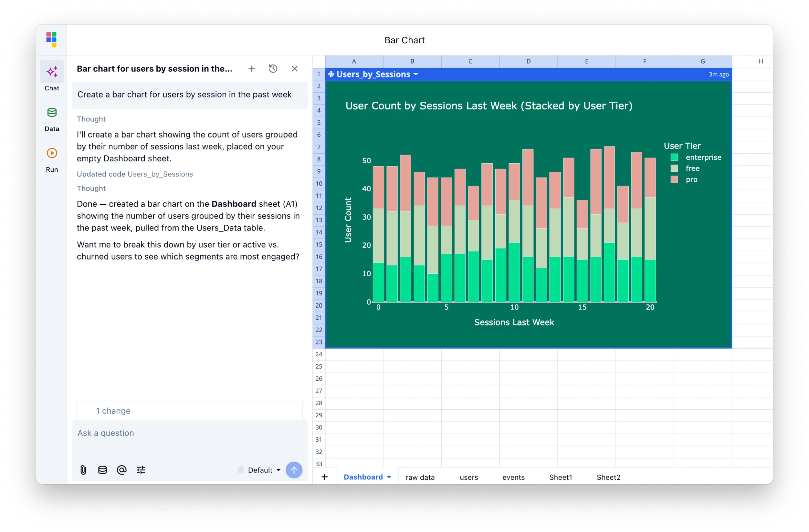Click the Python icon beside Users_by_Sessions

click(331, 74)
